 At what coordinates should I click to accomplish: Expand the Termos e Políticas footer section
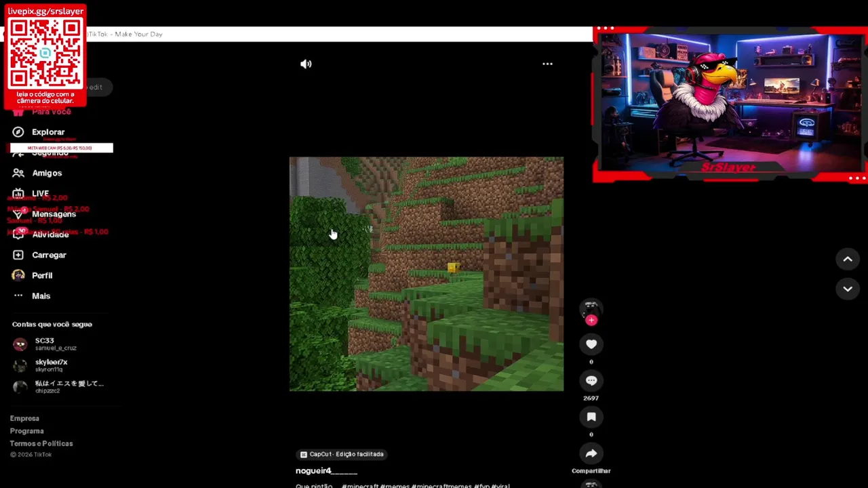[41, 443]
